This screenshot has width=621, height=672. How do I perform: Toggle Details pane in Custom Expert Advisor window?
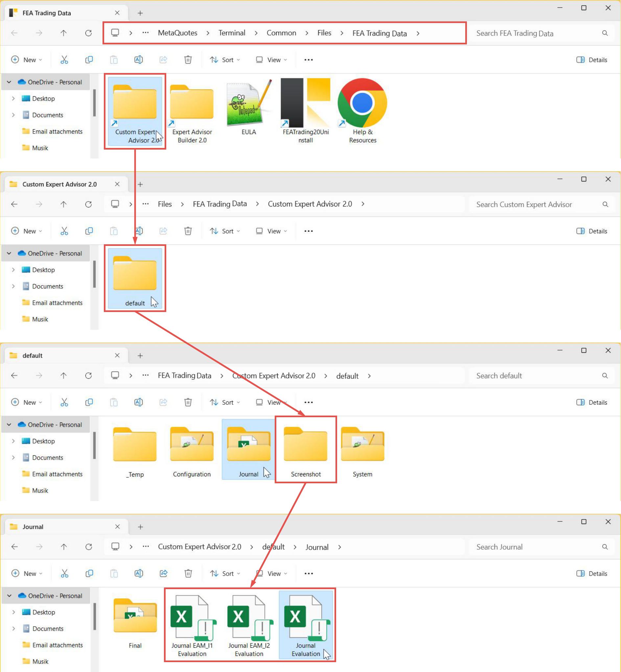tap(592, 231)
